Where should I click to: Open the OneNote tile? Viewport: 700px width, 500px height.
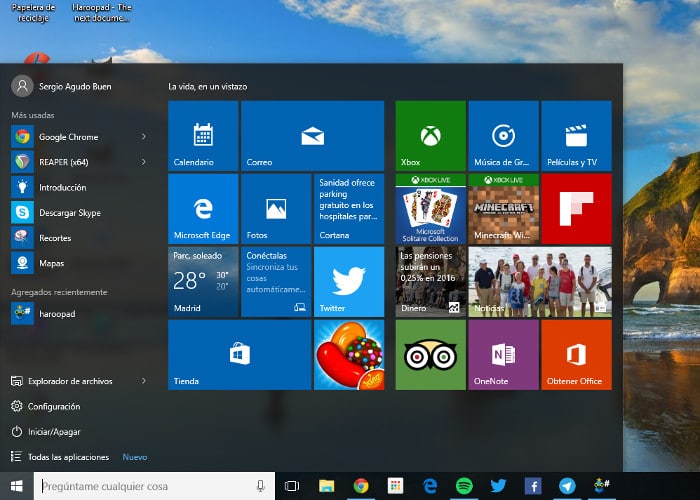click(504, 354)
